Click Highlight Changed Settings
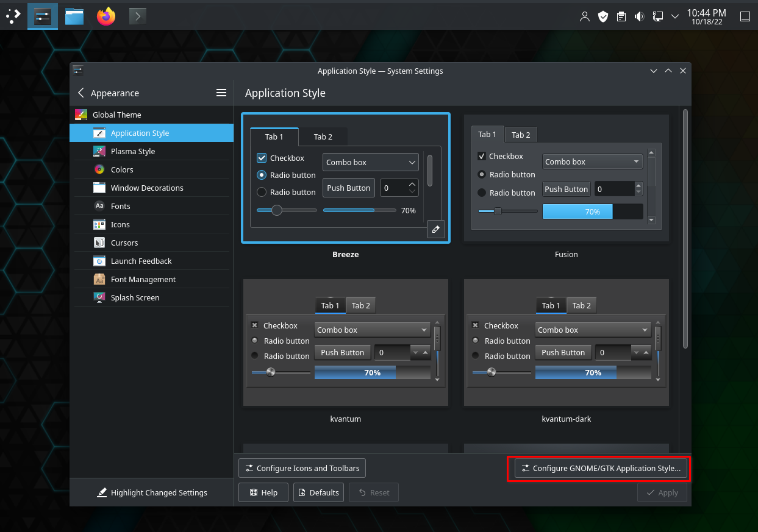 click(152, 492)
